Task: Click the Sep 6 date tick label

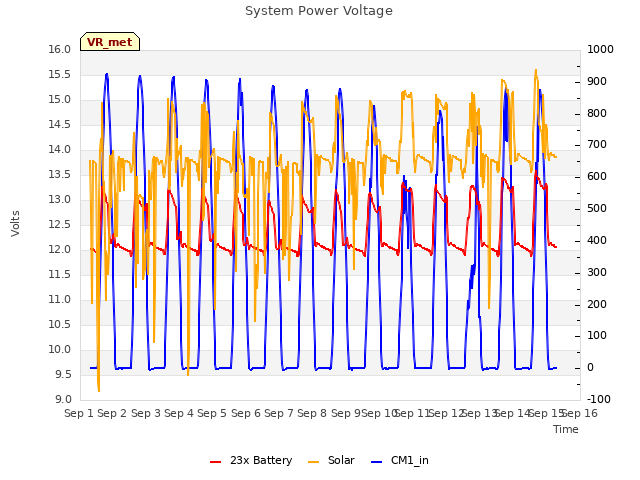Action: coord(246,413)
